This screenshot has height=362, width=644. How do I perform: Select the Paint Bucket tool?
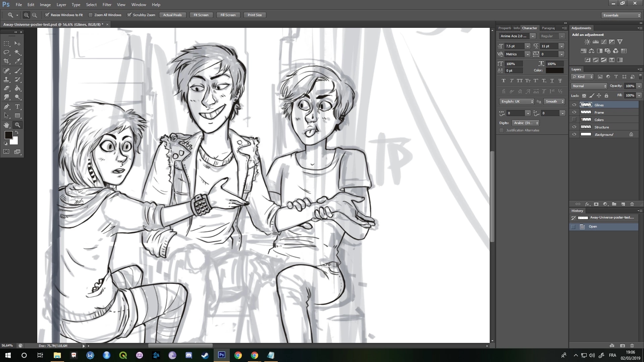pos(18,88)
